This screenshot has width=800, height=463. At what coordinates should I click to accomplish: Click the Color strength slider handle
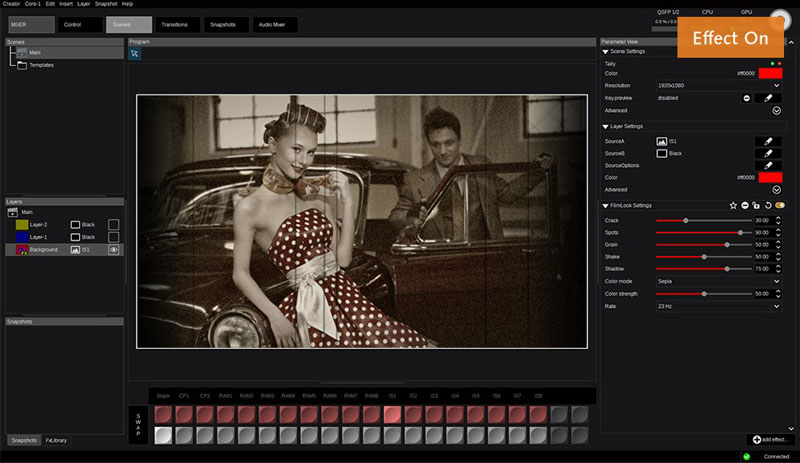point(704,294)
